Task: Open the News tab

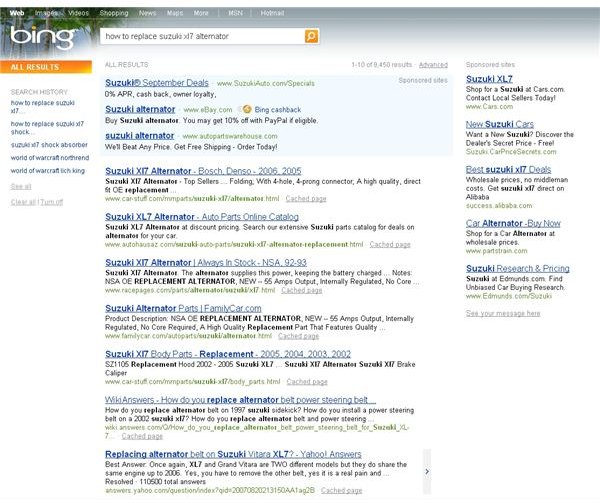Action: pyautogui.click(x=147, y=13)
